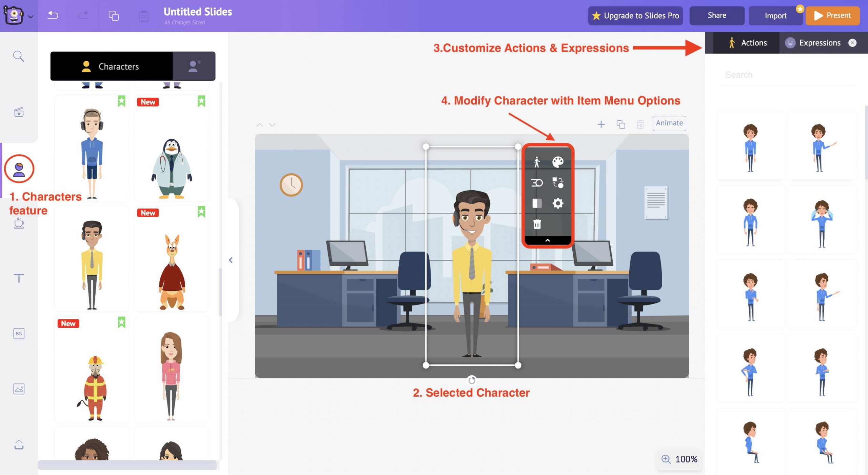Image resolution: width=868 pixels, height=475 pixels.
Task: Click the Present button to start presentation
Action: (x=832, y=15)
